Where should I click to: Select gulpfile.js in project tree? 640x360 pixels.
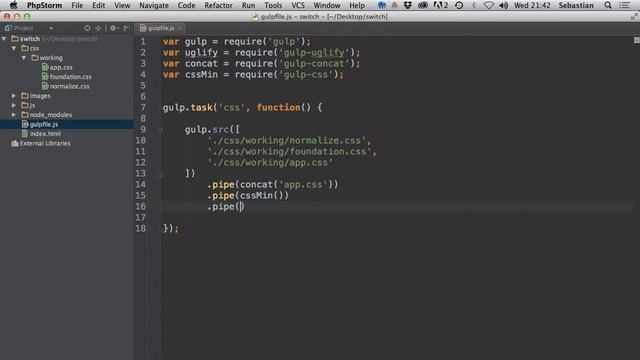tap(44, 124)
